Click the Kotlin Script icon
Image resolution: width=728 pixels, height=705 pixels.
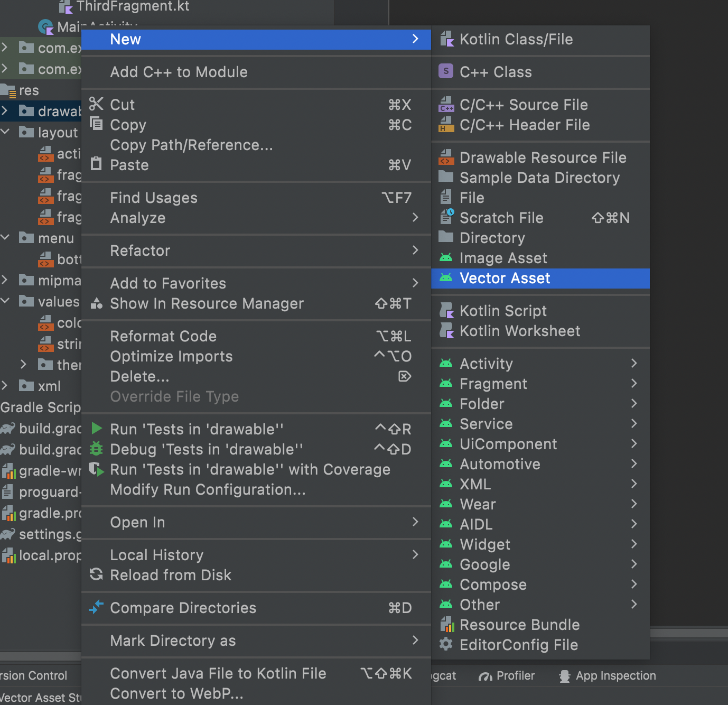(446, 311)
